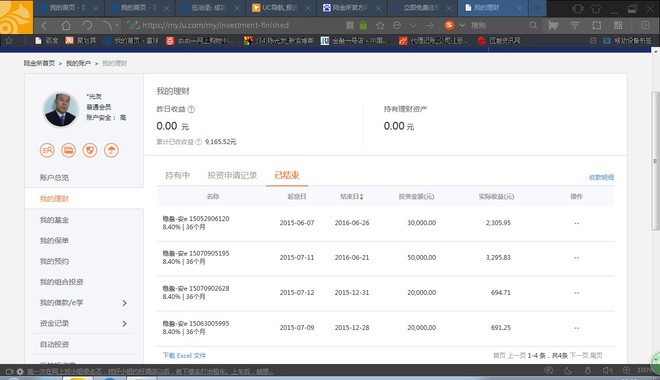Viewport: 660px width, 380px height.
Task: Open 自动投资 in the sidebar
Action: click(54, 344)
